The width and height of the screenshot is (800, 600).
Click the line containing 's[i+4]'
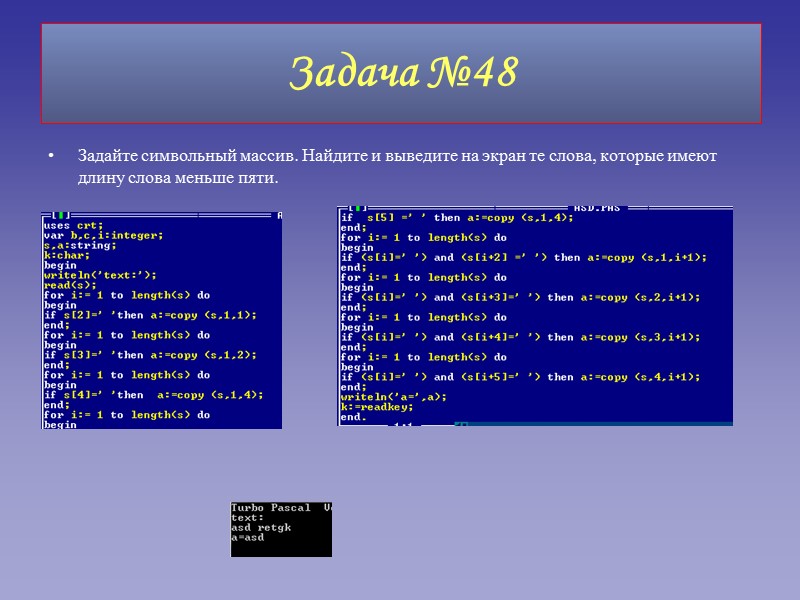click(520, 337)
